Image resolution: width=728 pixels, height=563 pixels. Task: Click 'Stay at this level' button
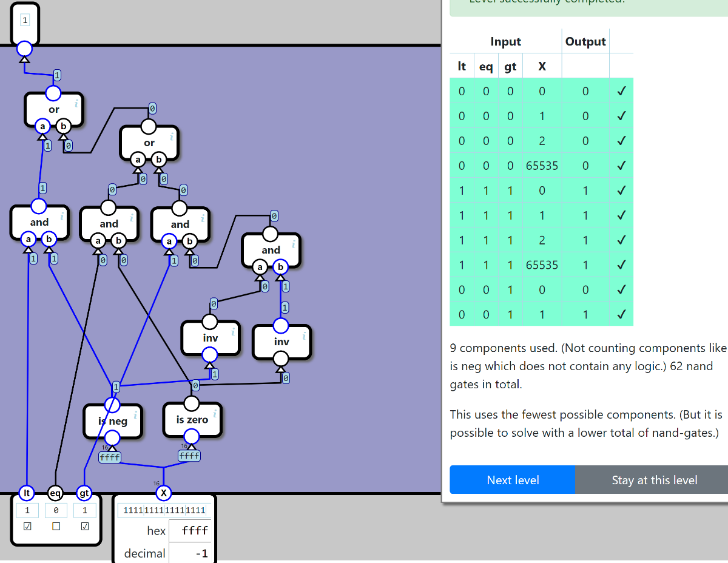click(654, 480)
